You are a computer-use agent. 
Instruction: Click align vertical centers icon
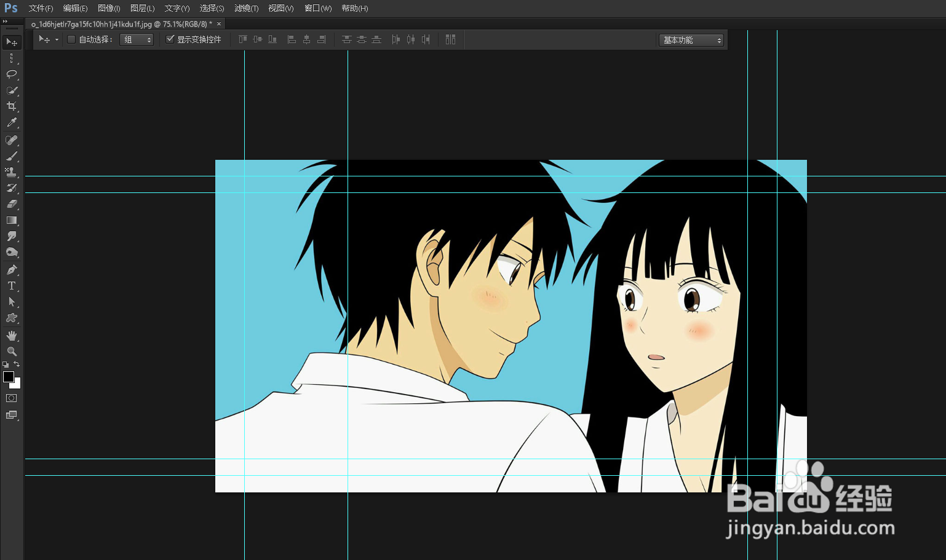pyautogui.click(x=258, y=39)
